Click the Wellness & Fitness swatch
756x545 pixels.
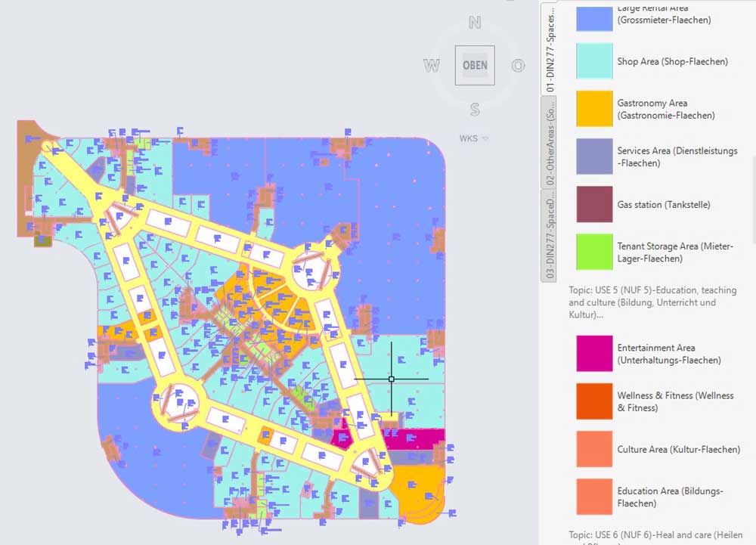[x=594, y=401]
